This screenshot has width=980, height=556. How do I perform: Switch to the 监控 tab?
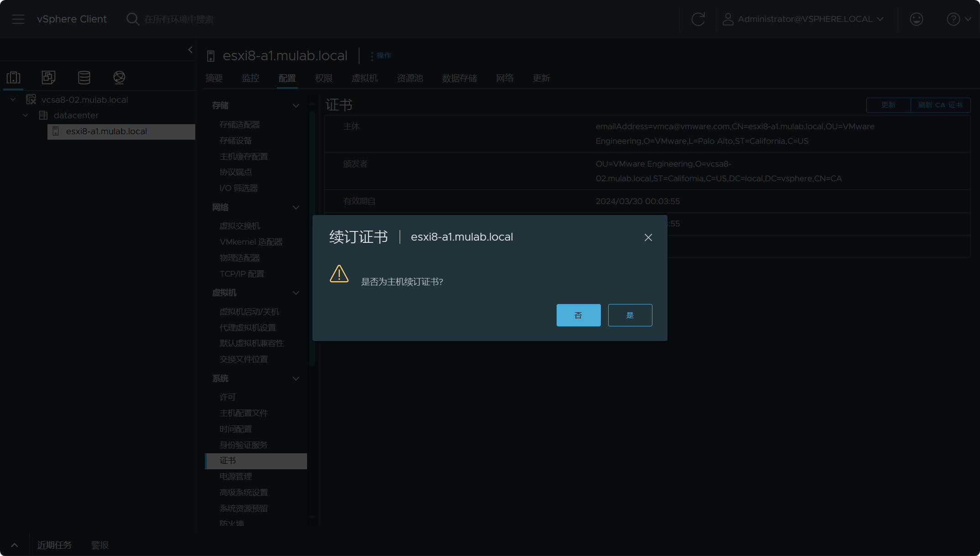click(x=250, y=78)
